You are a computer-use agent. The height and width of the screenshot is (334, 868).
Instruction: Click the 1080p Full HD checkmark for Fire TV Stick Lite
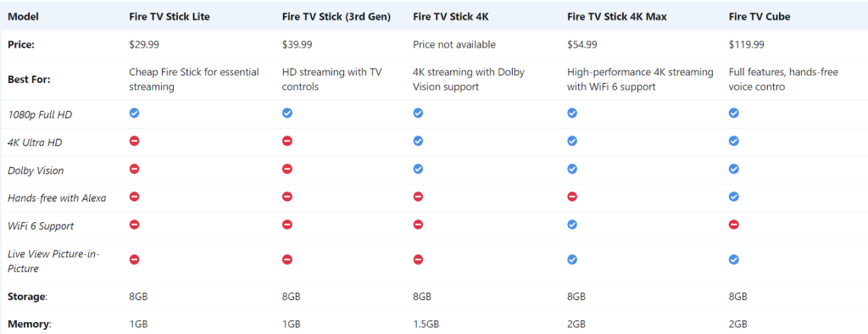pos(134,113)
